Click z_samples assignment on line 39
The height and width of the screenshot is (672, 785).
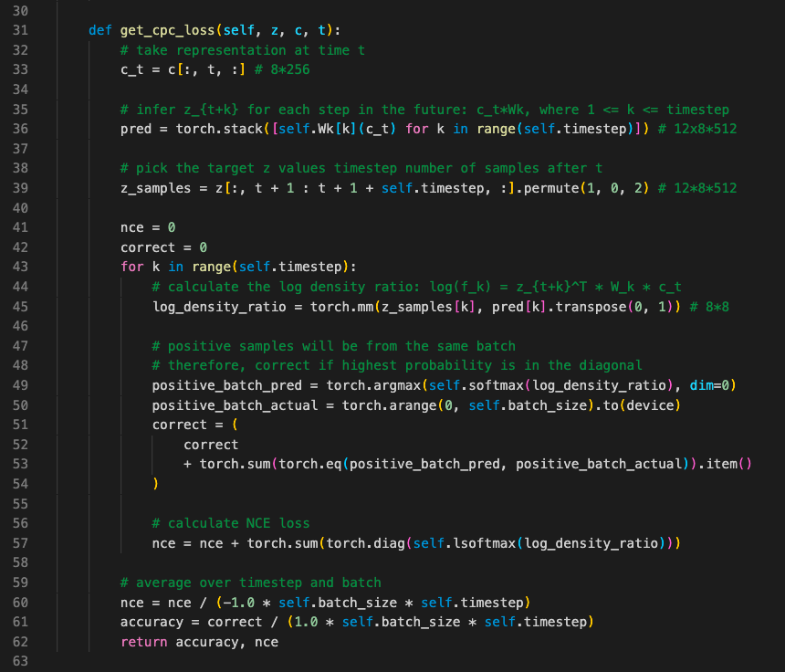coord(156,188)
